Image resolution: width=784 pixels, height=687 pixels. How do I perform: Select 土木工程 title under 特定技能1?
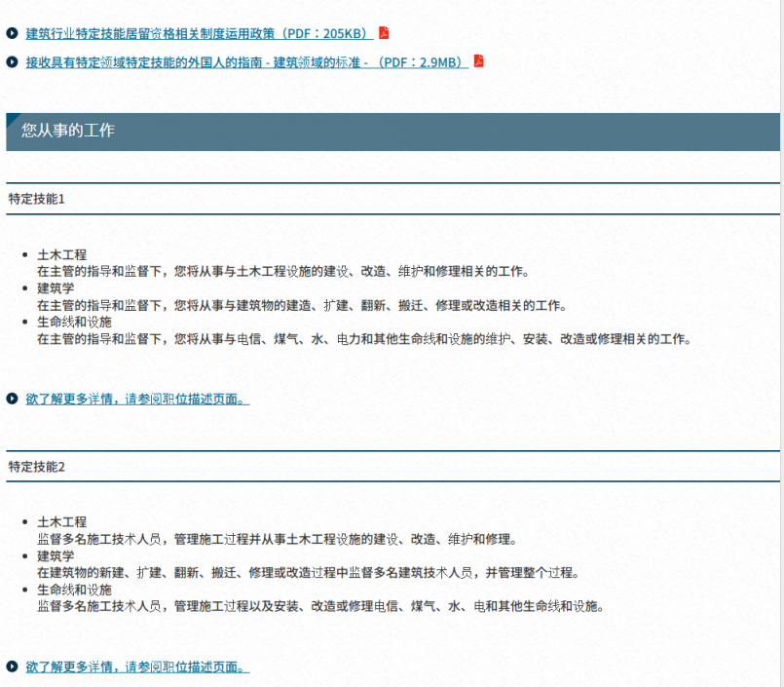click(61, 254)
